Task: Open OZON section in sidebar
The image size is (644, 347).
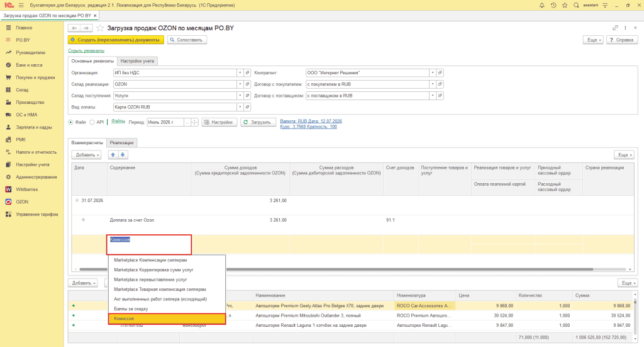Action: click(22, 202)
